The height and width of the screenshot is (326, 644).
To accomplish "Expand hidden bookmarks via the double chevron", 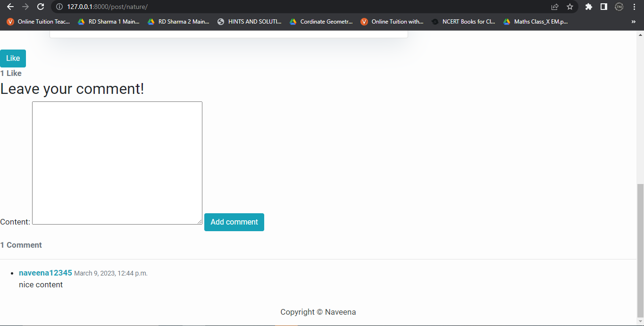I will pyautogui.click(x=633, y=21).
